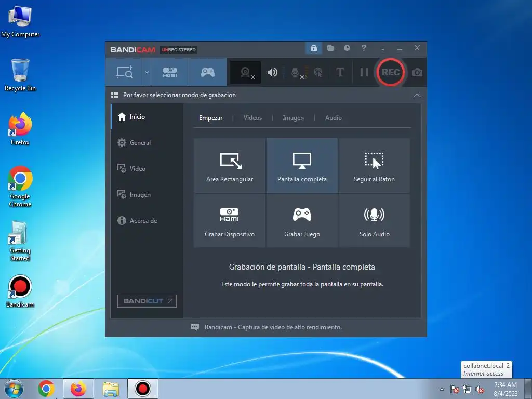
Task: Toggle the microphone icon in toolbar
Action: (x=296, y=72)
